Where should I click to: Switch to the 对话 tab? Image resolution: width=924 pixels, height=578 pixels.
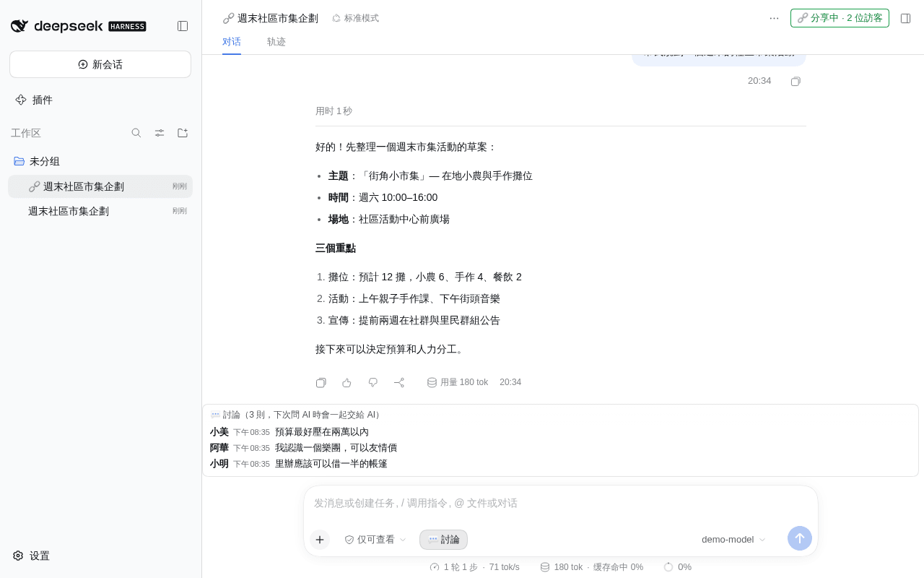[232, 42]
